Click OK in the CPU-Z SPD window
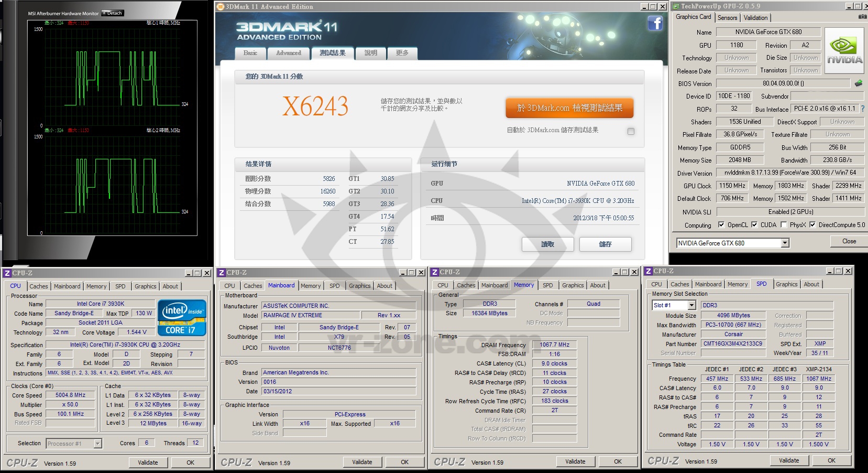 [x=831, y=460]
